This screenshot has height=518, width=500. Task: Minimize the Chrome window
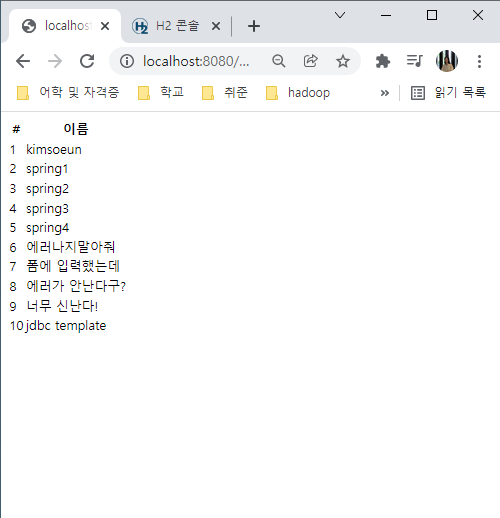point(386,15)
